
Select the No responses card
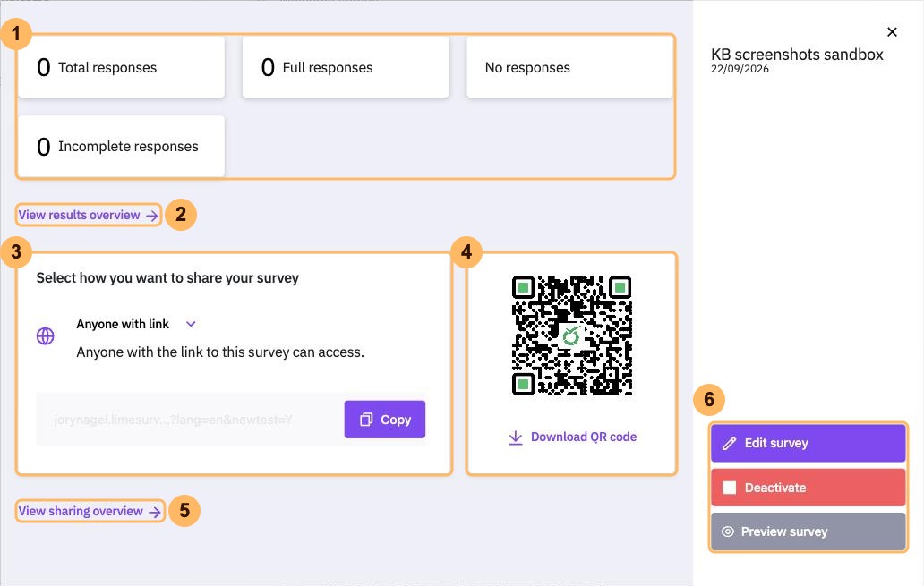point(569,67)
